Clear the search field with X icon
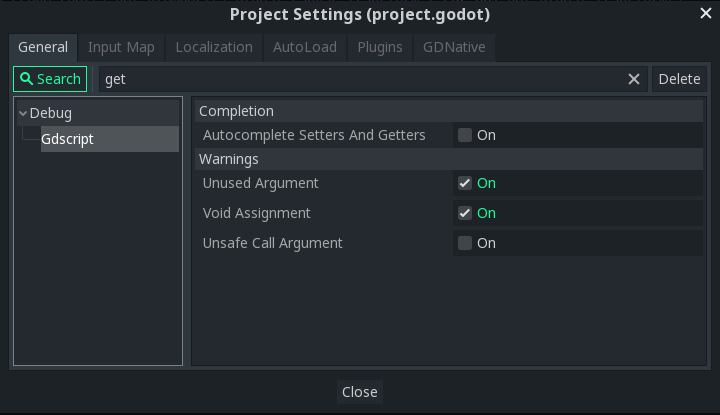Viewport: 720px width, 415px height. 634,79
